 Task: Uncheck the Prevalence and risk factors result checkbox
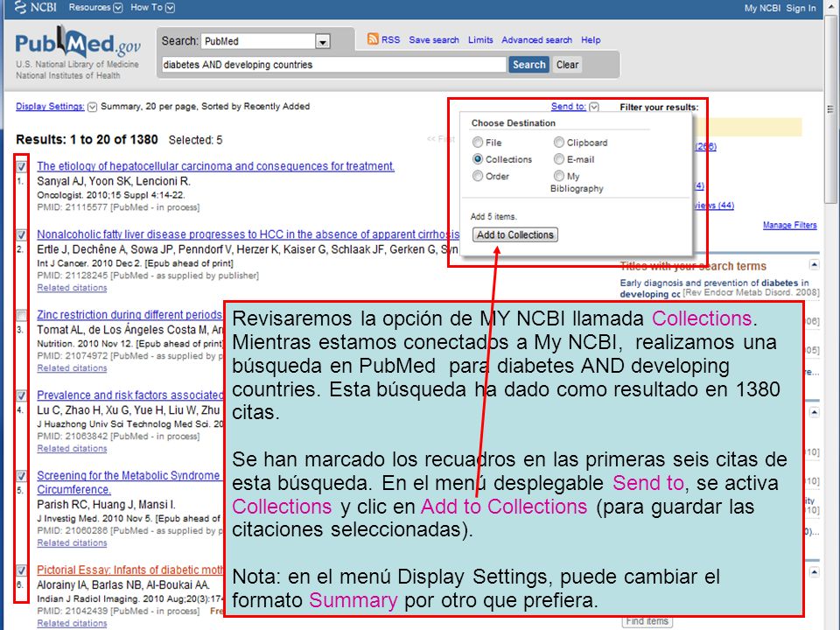point(21,395)
